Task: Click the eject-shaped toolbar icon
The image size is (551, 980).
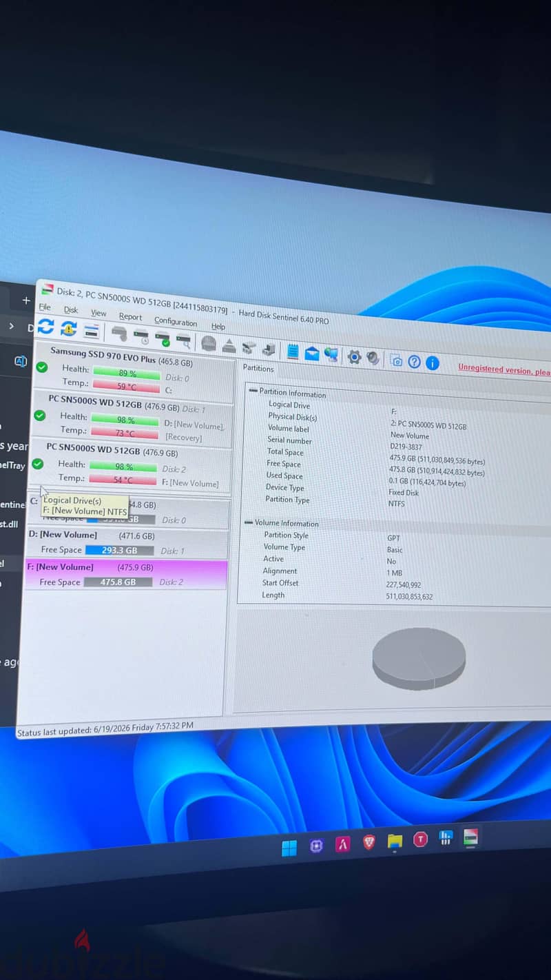Action: [x=229, y=345]
